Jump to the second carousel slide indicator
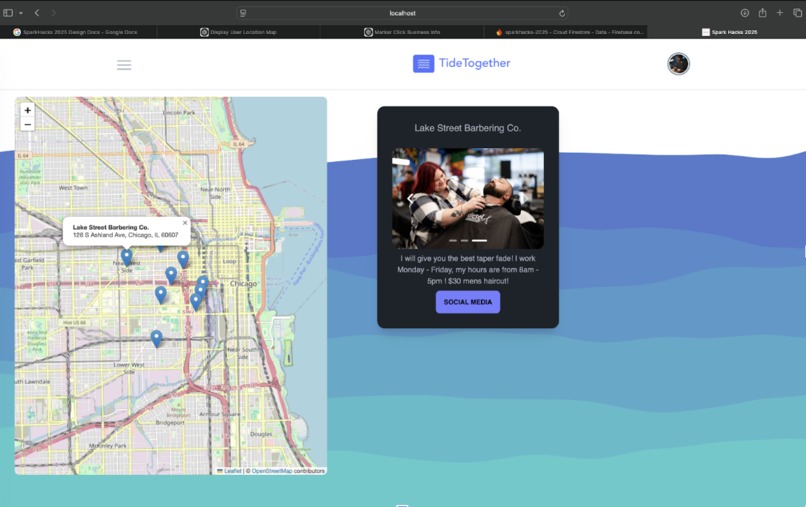Image resolution: width=806 pixels, height=507 pixels. point(464,240)
